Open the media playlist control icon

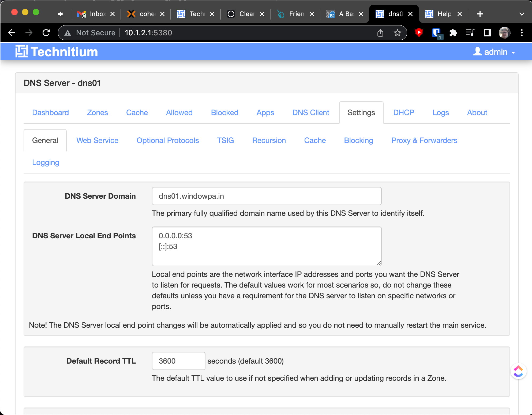point(470,33)
